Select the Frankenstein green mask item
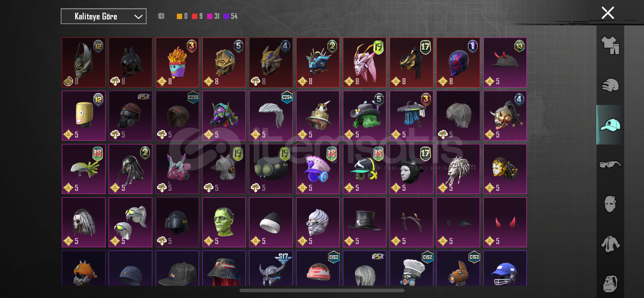This screenshot has height=298, width=644. tap(224, 222)
